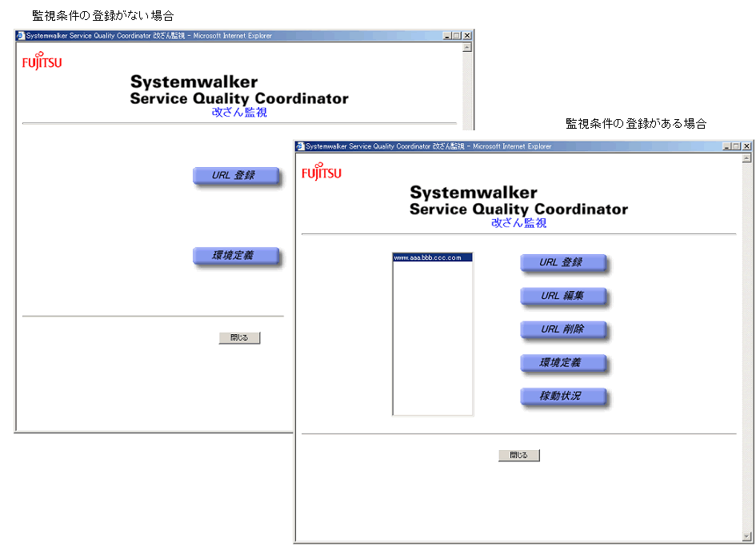This screenshot has width=756, height=546.
Task: Click scroll up arrow in front window
Action: [746, 158]
